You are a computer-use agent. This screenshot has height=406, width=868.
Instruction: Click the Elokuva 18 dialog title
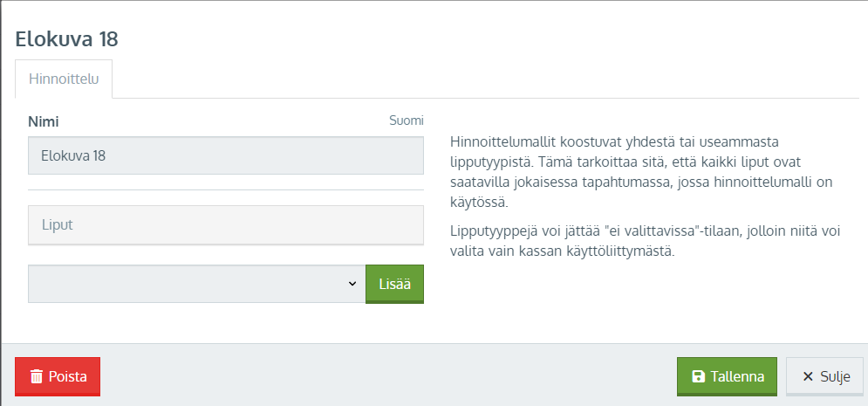click(66, 38)
